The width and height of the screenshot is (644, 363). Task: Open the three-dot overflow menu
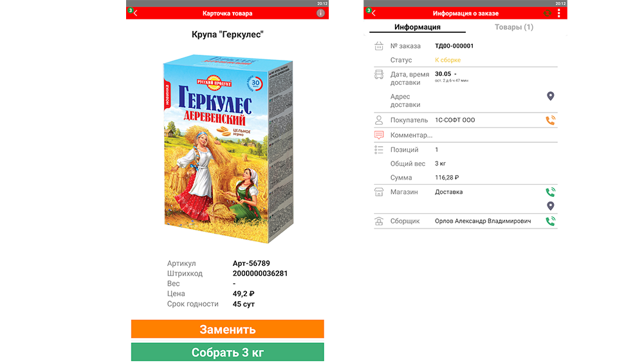[558, 13]
